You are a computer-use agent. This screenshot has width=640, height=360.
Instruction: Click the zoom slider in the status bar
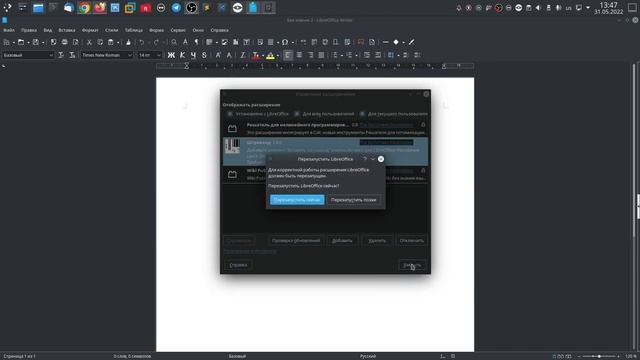tap(599, 356)
